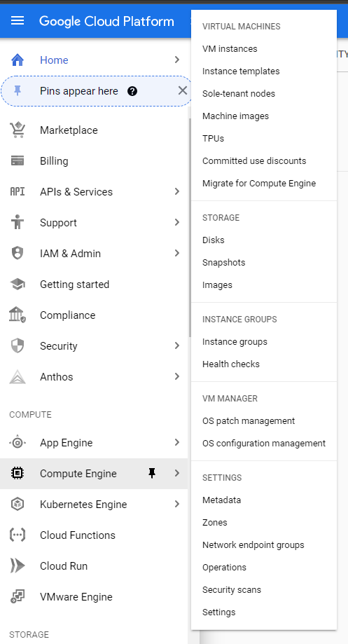Screen dimensions: 348x644
Task: Select the IAM & Admin shield icon
Action: tap(18, 254)
